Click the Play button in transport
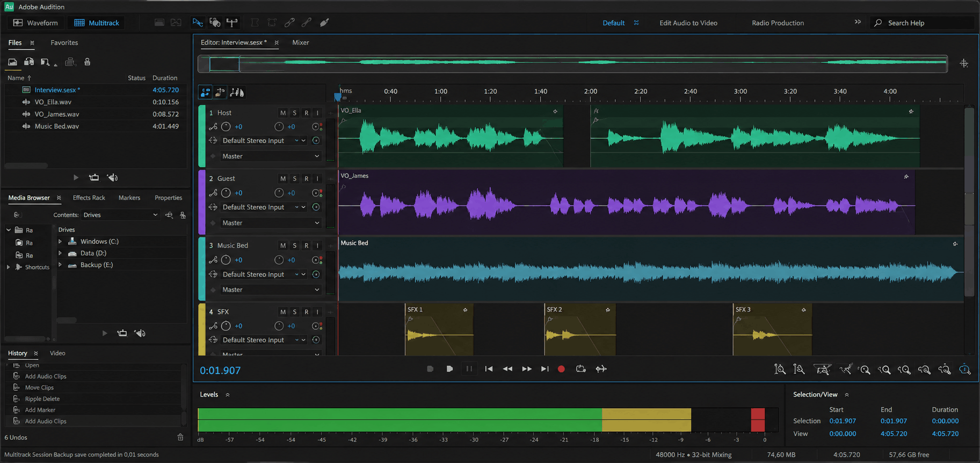Image resolution: width=980 pixels, height=463 pixels. point(449,369)
